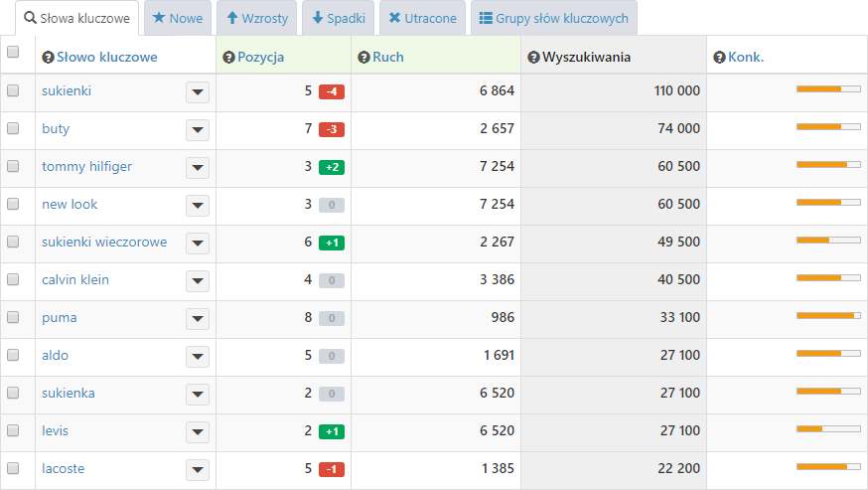Click the competition bar for aldo

click(827, 354)
